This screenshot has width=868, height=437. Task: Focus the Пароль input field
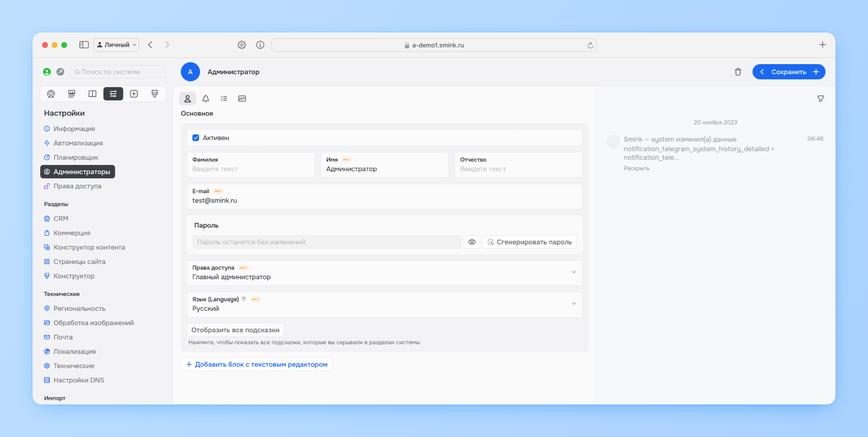(327, 242)
